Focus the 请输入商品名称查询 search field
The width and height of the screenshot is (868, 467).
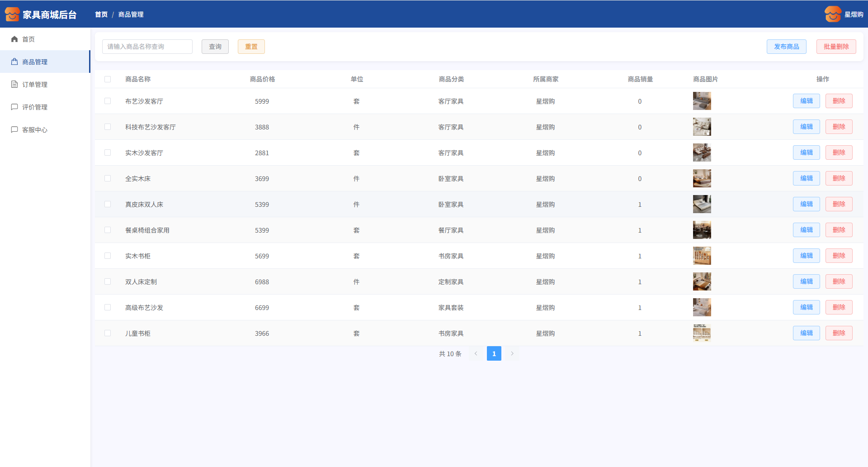[x=147, y=47]
